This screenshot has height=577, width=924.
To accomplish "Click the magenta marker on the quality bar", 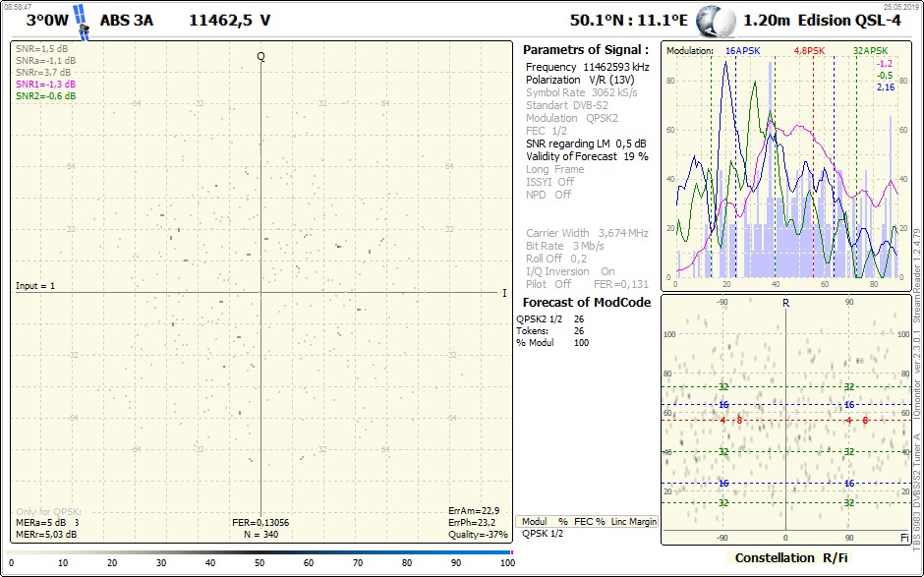I will (511, 552).
